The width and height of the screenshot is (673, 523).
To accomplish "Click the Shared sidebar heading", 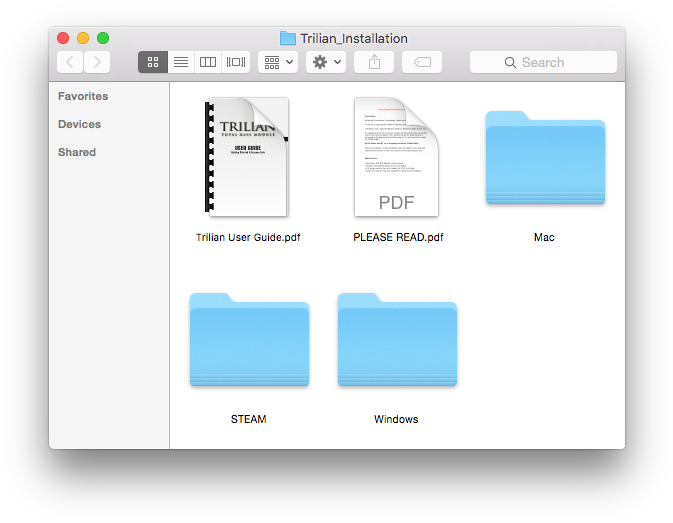I will (x=77, y=152).
